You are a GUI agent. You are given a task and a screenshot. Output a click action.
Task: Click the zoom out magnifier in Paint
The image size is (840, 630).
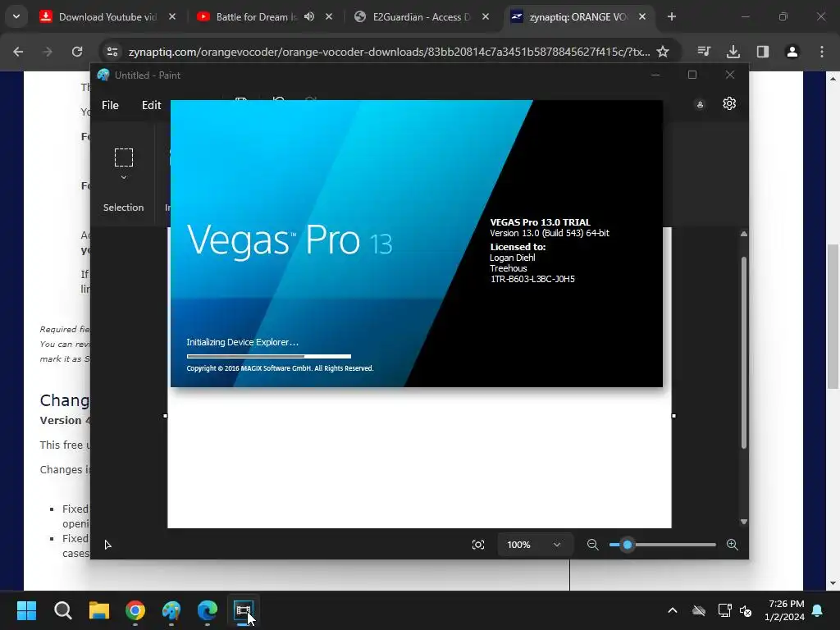click(x=592, y=545)
